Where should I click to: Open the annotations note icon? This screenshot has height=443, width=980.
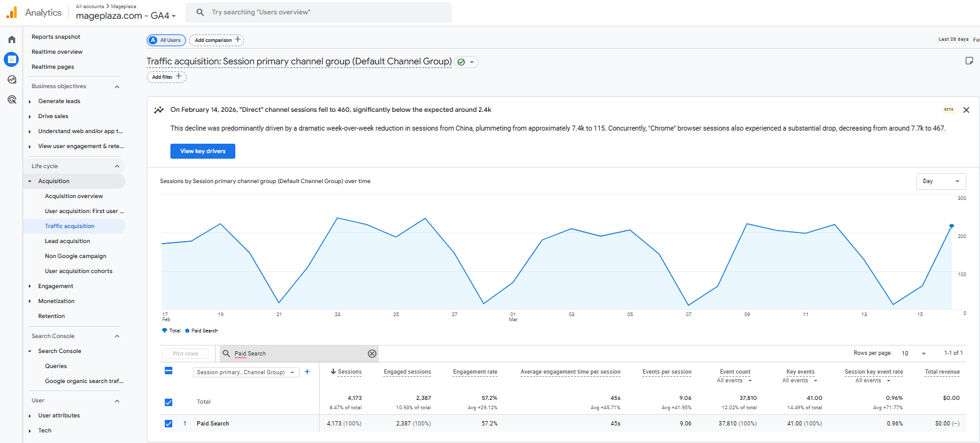tap(969, 61)
